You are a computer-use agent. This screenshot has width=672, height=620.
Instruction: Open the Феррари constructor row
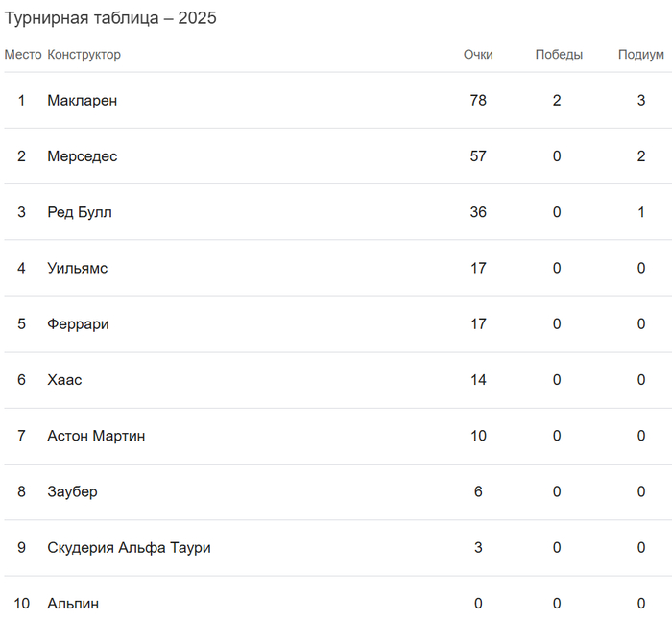coord(78,324)
